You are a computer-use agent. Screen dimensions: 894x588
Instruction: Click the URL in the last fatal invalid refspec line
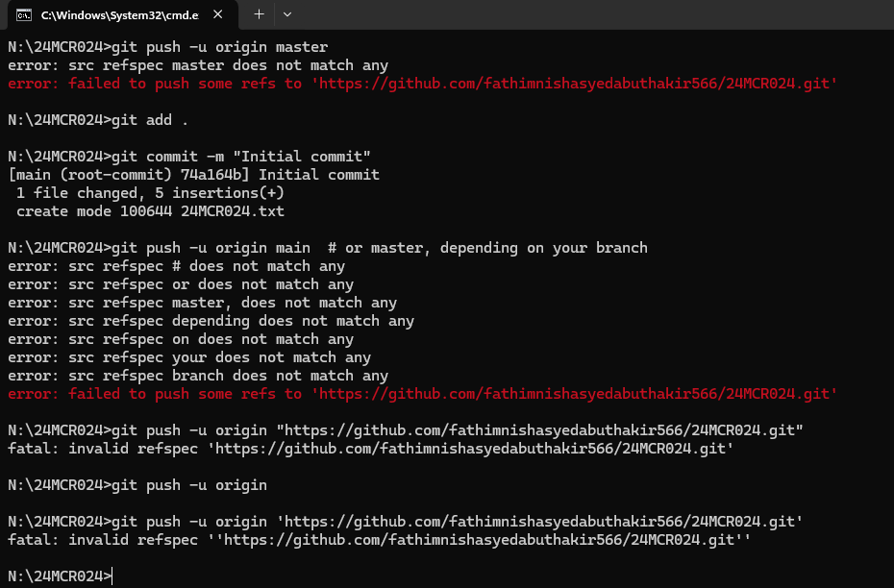[480, 540]
